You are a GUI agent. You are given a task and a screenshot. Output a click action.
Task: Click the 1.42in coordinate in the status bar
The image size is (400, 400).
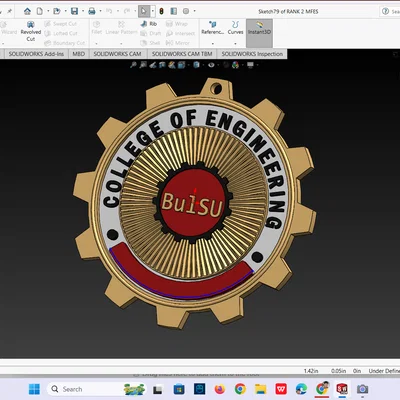click(311, 371)
